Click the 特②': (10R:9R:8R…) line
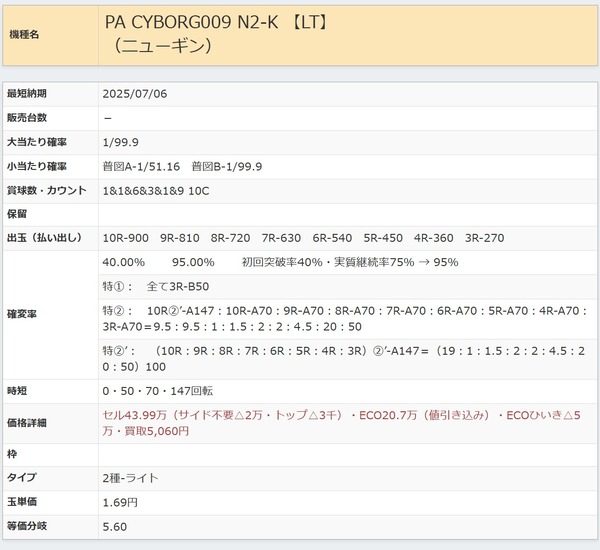The height and width of the screenshot is (550, 600). 344,359
